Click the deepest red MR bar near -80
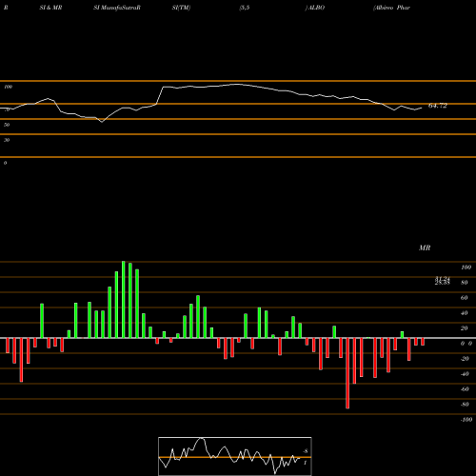The image size is (476, 476). [347, 373]
